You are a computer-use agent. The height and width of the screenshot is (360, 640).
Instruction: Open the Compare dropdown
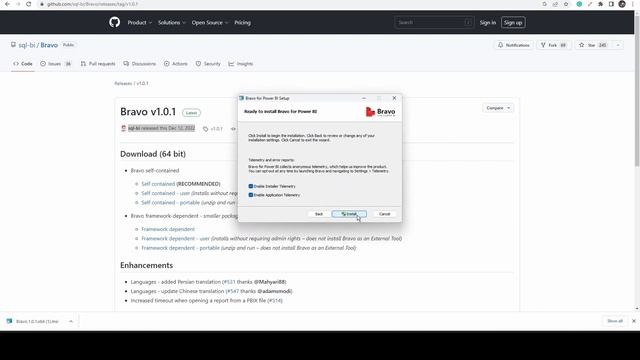point(498,108)
